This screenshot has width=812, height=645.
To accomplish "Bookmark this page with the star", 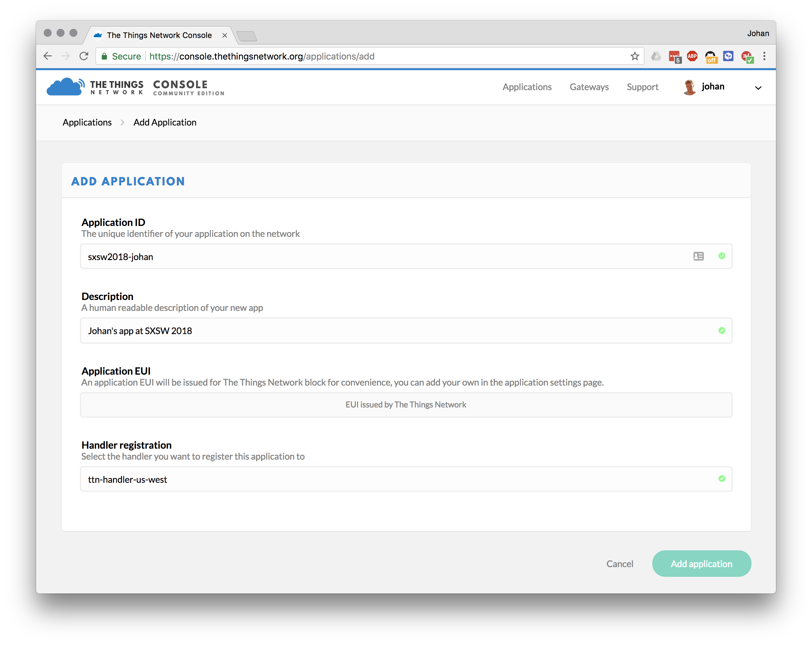I will pos(635,56).
